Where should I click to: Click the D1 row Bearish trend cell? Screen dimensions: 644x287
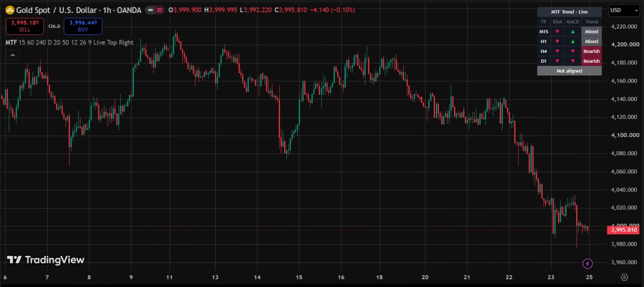tap(591, 61)
